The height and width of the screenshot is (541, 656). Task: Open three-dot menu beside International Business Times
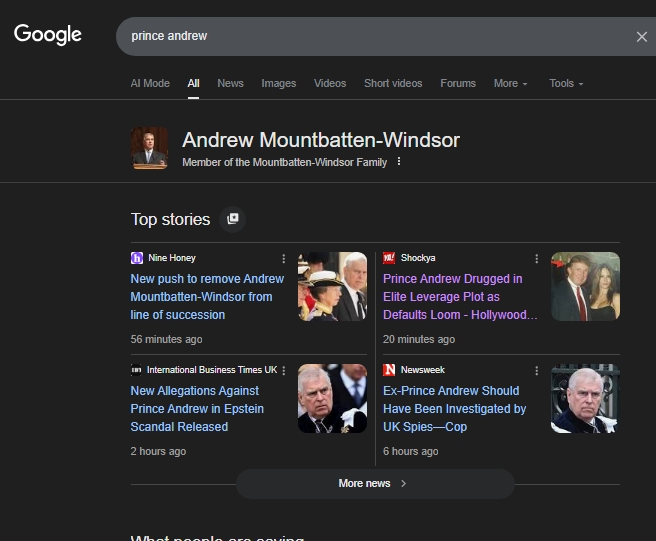pyautogui.click(x=284, y=371)
